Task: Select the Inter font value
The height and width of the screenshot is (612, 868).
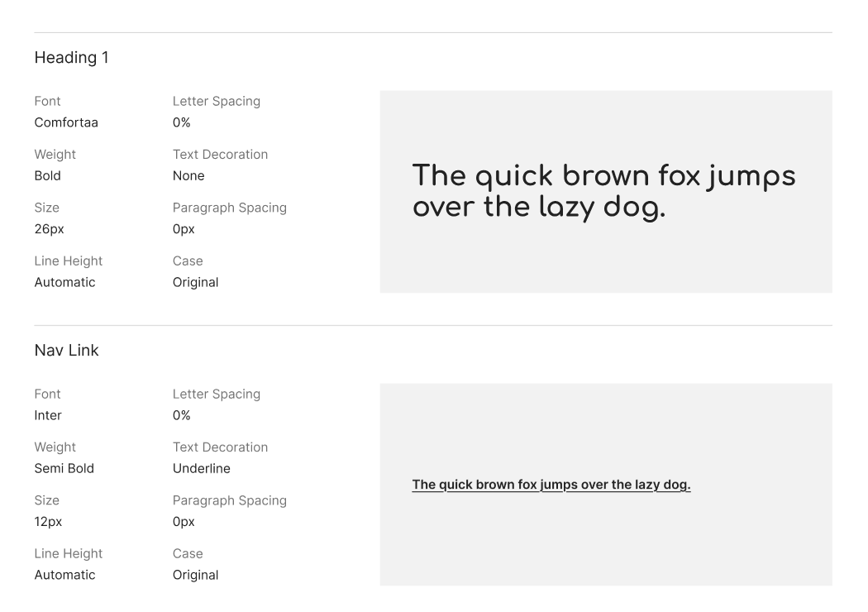Action: 48,415
